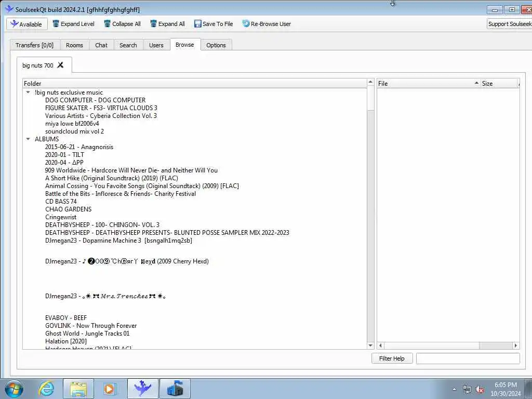Screen dimensions: 532x399
Task: Click the Save To File disk icon
Action: coord(197,24)
